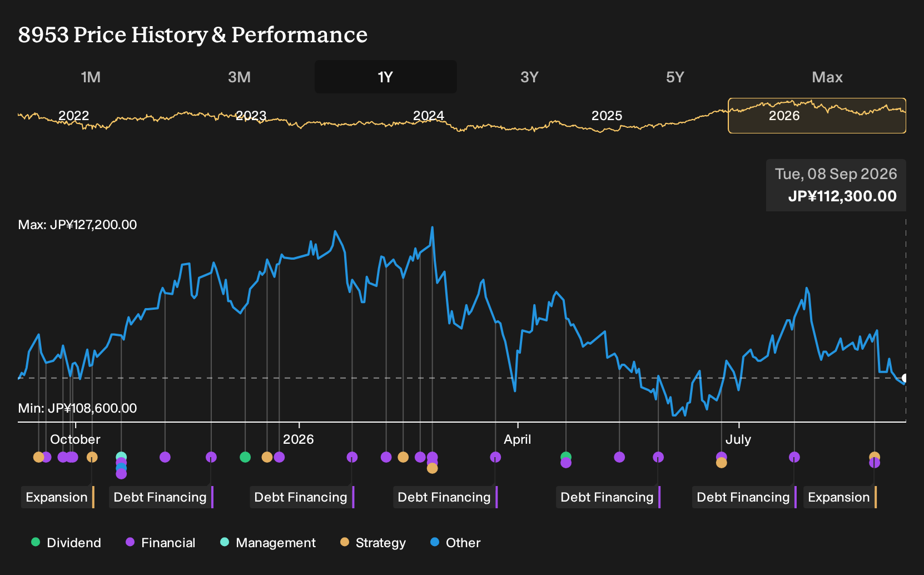924x575 pixels.
Task: Click the 2026 axis label under the chart
Action: point(299,439)
